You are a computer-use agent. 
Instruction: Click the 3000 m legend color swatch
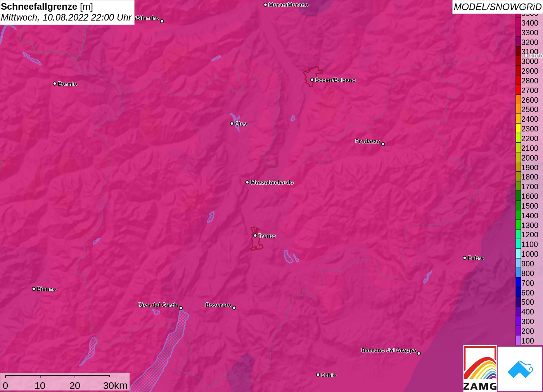pos(518,61)
